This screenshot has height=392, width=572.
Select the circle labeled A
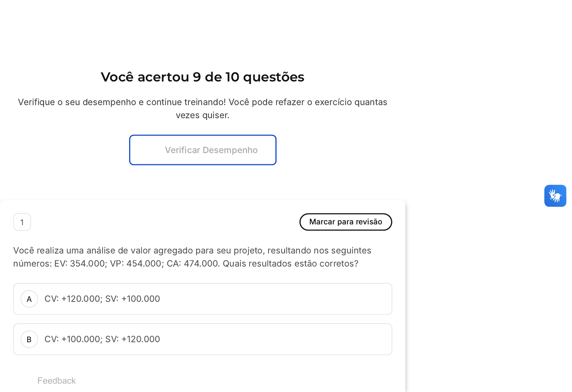[x=29, y=299]
